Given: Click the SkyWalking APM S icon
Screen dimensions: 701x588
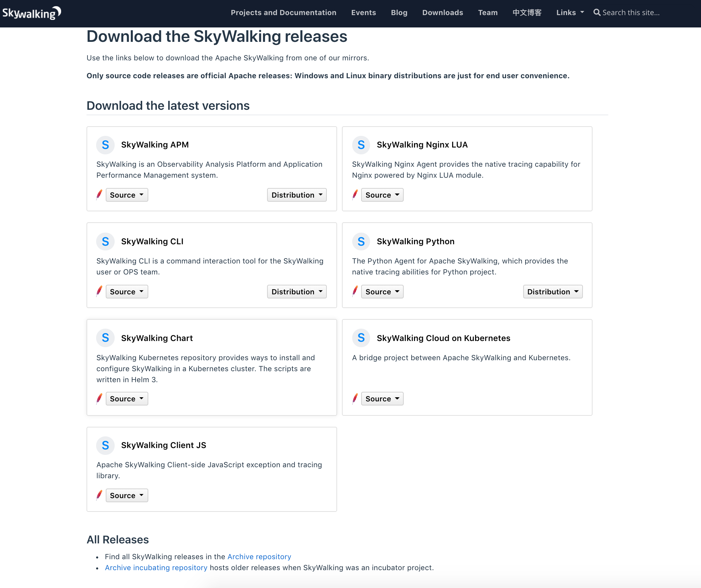Looking at the screenshot, I should [105, 145].
